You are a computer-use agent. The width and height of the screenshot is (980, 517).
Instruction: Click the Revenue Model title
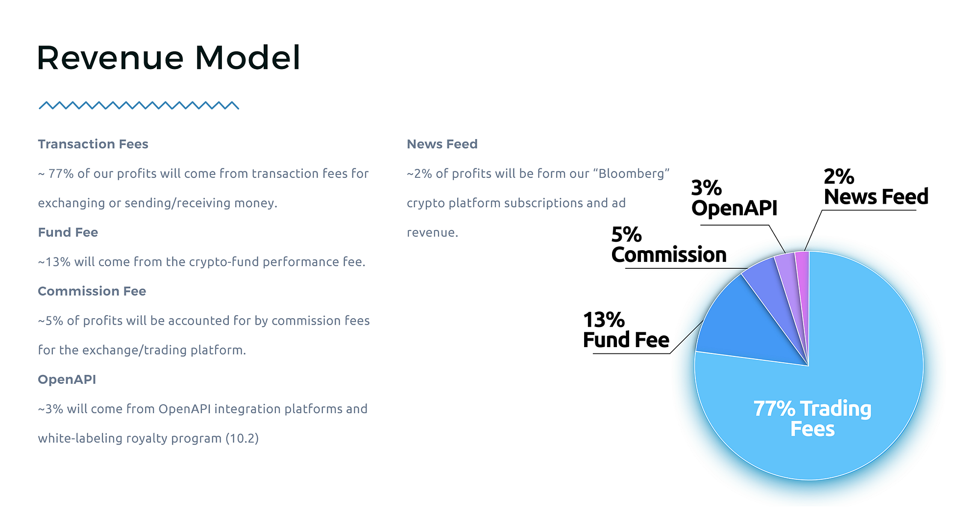click(x=168, y=58)
